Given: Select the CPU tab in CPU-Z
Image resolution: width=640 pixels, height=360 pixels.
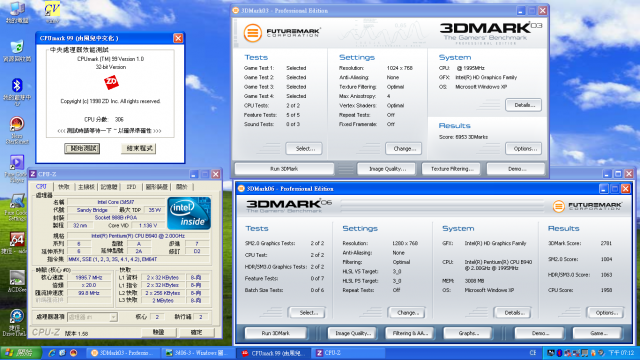Looking at the screenshot, I should [x=41, y=187].
